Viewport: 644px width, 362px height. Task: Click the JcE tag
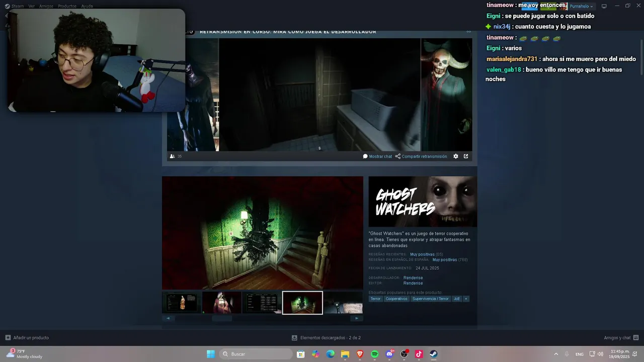coord(457,299)
